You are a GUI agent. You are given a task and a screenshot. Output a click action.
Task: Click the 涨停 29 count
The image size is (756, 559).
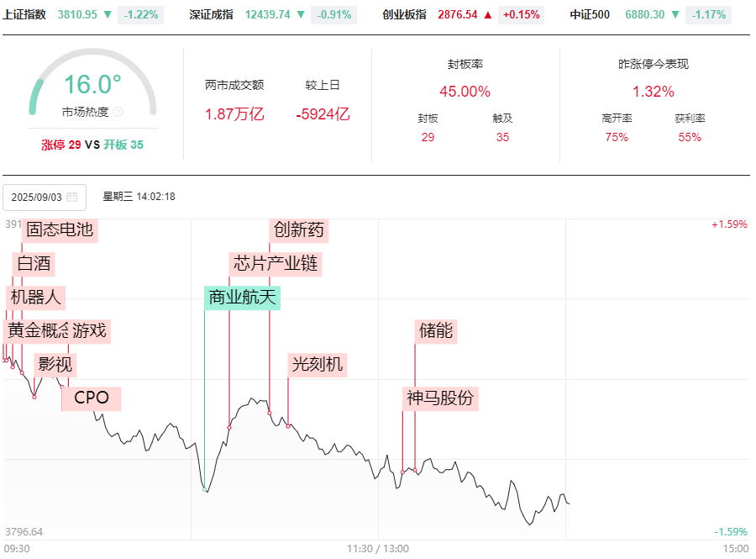click(x=61, y=145)
